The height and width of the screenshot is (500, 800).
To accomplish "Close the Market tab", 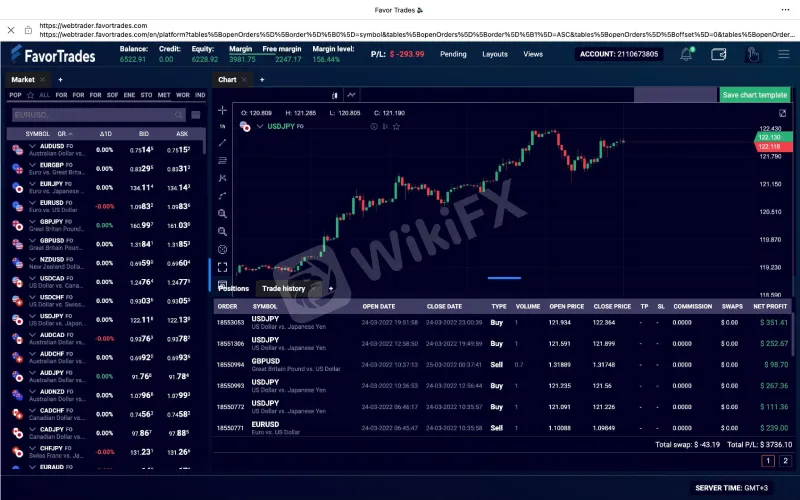I will tap(42, 80).
